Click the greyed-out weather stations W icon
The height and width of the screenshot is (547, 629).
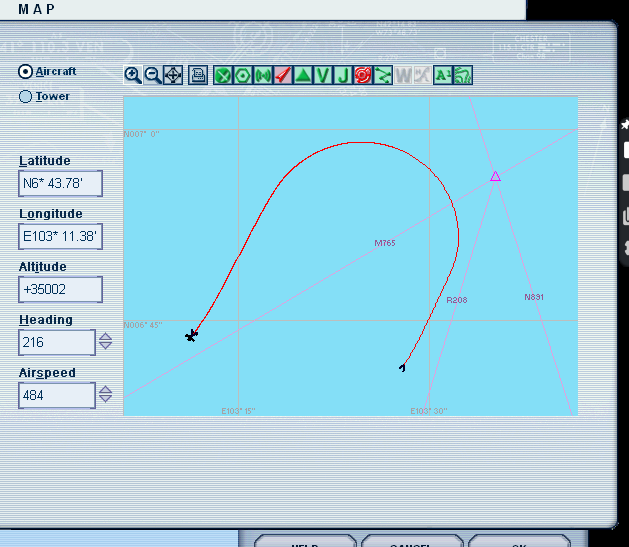click(403, 75)
